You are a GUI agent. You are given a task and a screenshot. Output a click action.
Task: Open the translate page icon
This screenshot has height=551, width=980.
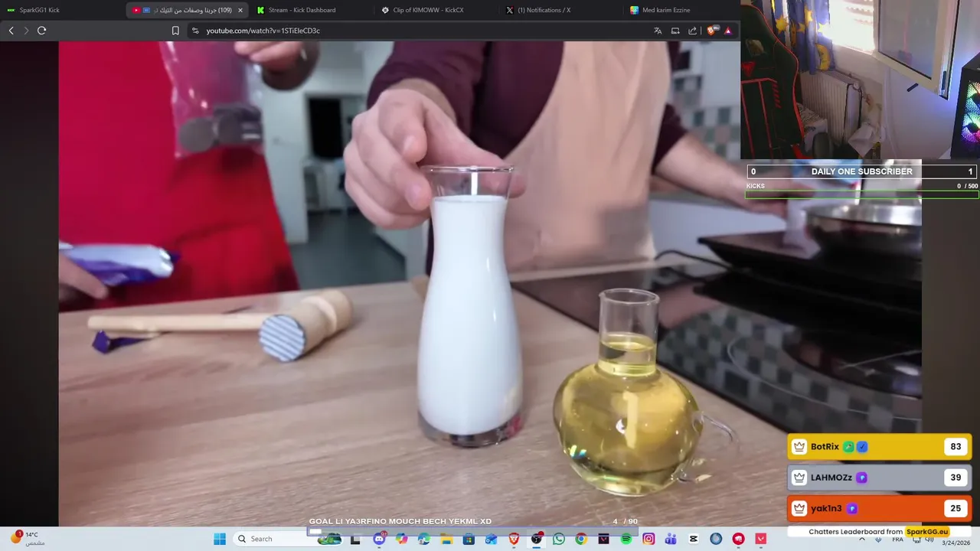[658, 31]
